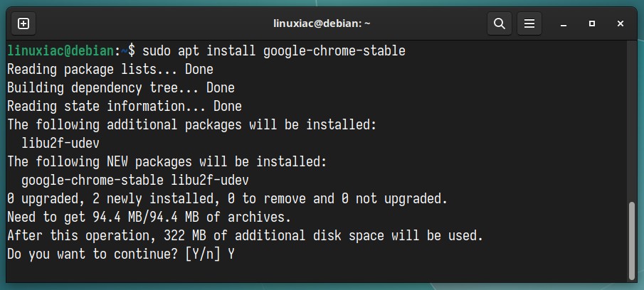The height and width of the screenshot is (290, 644).
Task: Click the sudo apt install command text
Action: coord(273,51)
